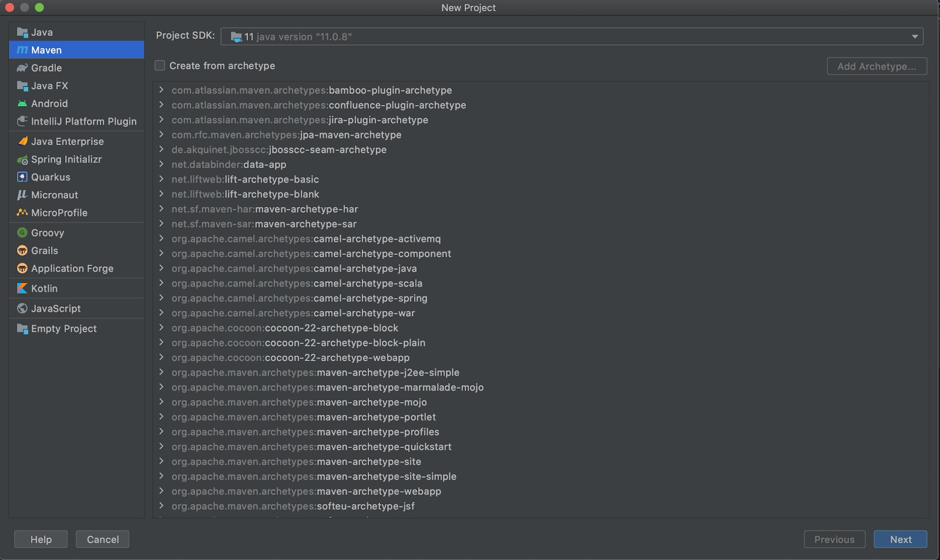Image resolution: width=940 pixels, height=560 pixels.
Task: Expand lift-archetype-basic entry
Action: 161,179
